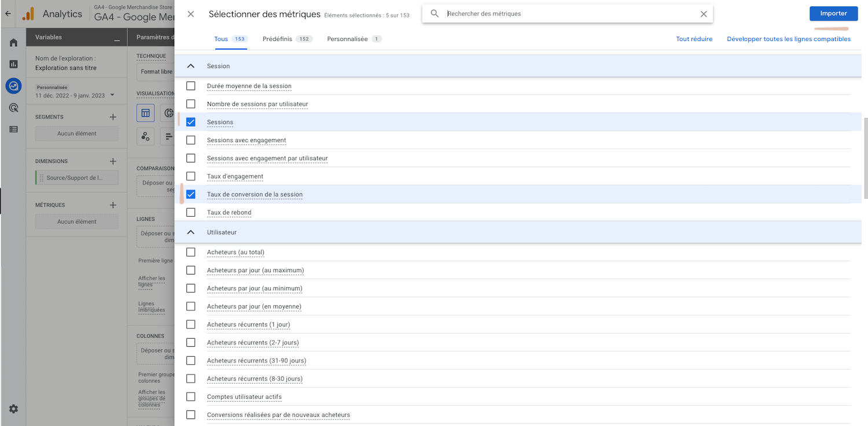This screenshot has height=426, width=868.
Task: Collapse the 'Session' metrics group
Action: click(x=191, y=65)
